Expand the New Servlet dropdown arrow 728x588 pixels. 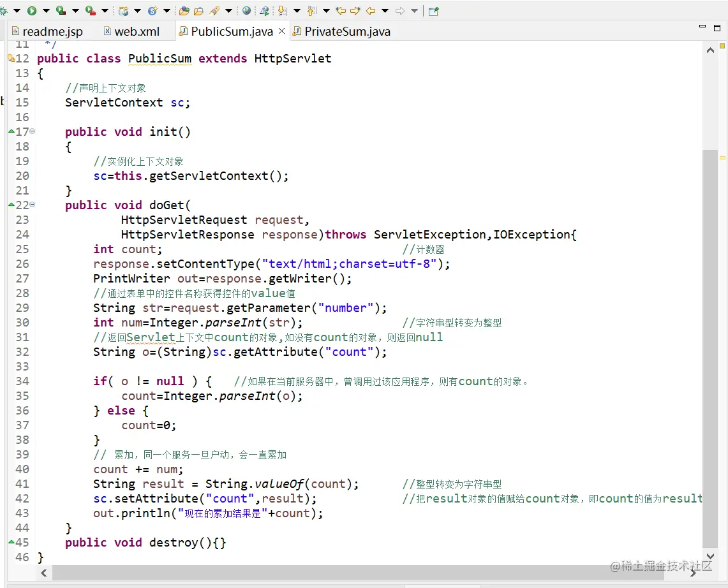(167, 11)
